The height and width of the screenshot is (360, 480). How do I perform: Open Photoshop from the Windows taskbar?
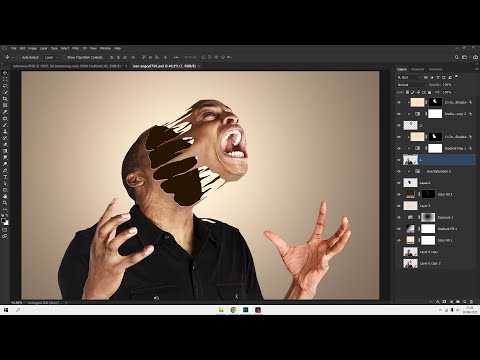(x=246, y=310)
